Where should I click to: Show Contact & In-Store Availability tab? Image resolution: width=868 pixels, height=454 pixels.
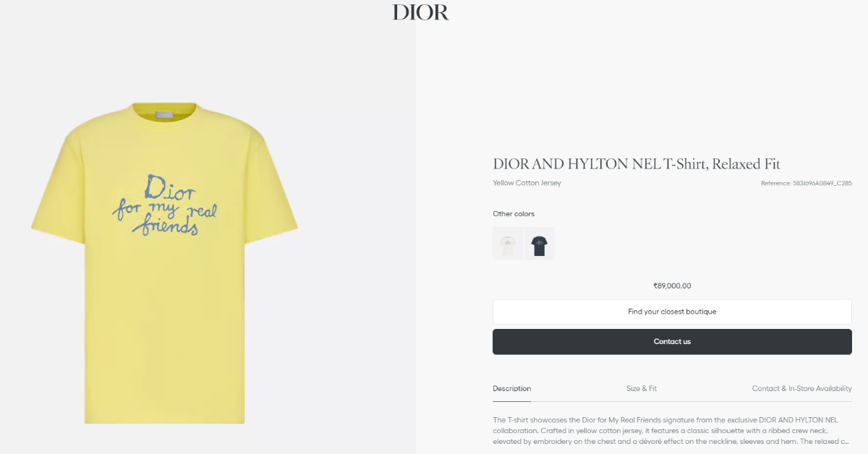coord(802,389)
